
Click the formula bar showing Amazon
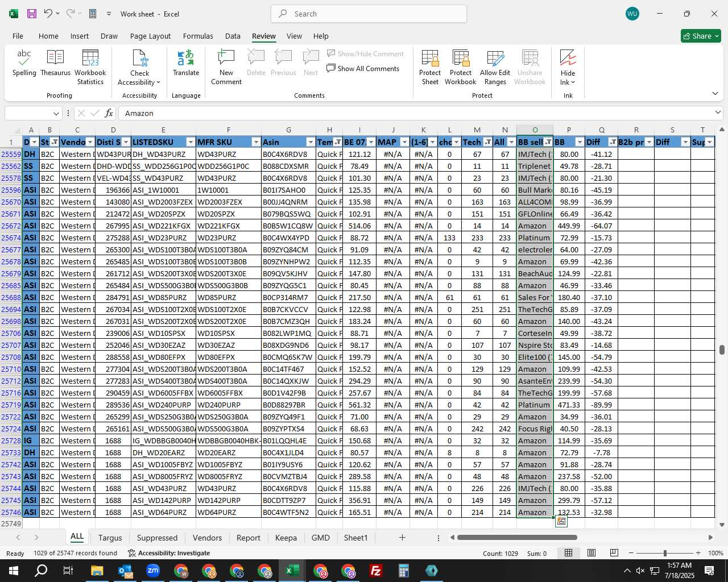tap(415, 113)
